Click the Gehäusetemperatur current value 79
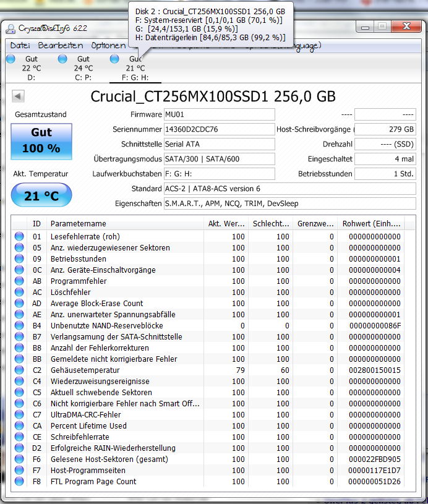This screenshot has height=504, width=428. pos(240,370)
